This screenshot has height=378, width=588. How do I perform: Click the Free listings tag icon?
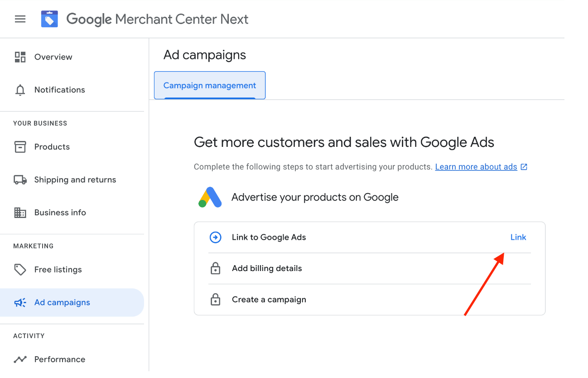click(x=20, y=270)
